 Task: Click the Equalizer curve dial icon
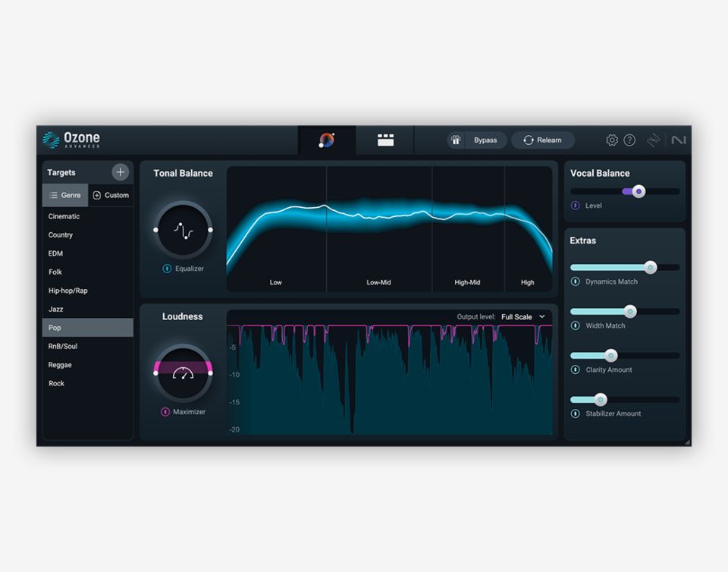click(183, 229)
